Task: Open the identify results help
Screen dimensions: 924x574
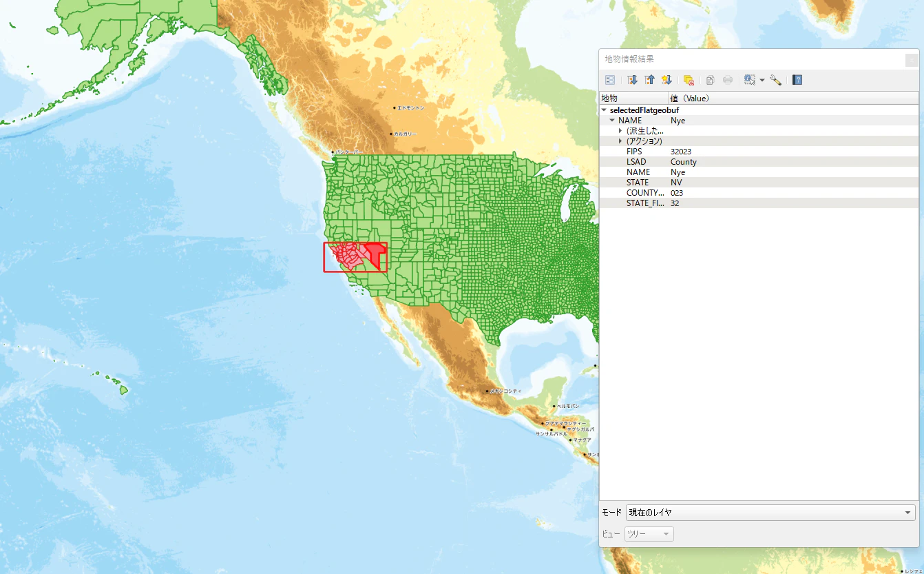Action: coord(797,80)
